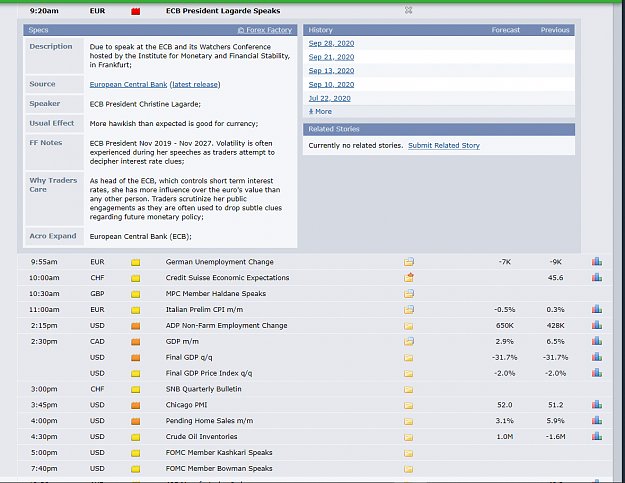
Task: Open Sep 28, 2020 history entry
Action: pos(331,43)
